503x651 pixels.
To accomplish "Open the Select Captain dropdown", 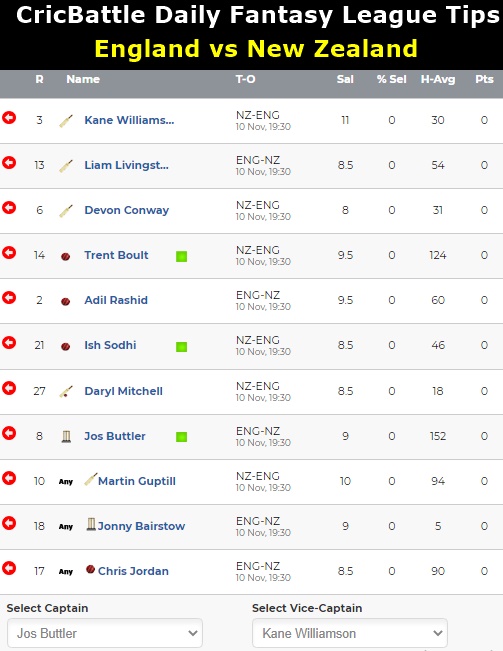I will [105, 633].
